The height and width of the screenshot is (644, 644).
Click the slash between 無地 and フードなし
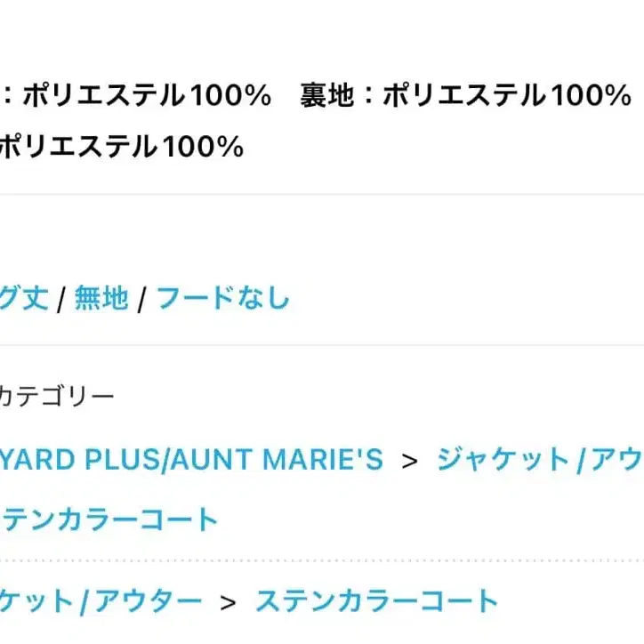[x=142, y=299]
